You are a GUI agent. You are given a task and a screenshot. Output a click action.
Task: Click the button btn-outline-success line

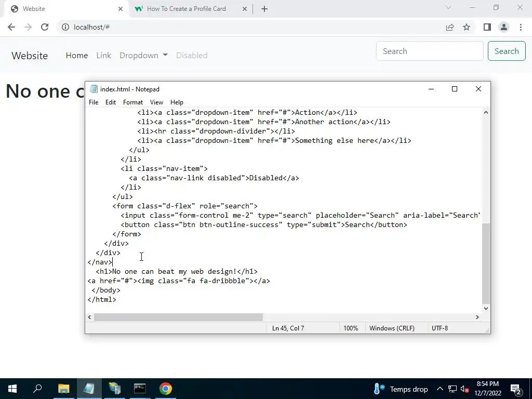pos(264,224)
